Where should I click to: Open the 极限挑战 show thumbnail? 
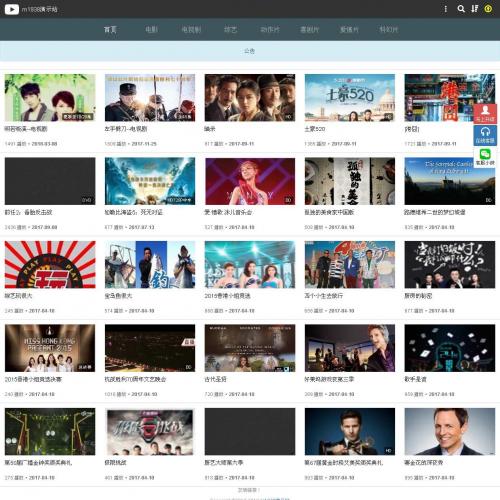click(150, 431)
